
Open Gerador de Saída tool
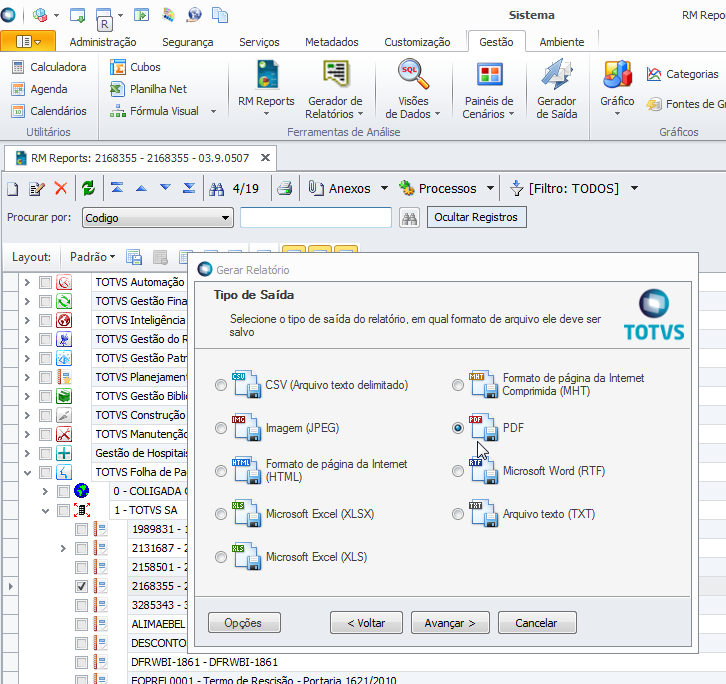[x=557, y=88]
